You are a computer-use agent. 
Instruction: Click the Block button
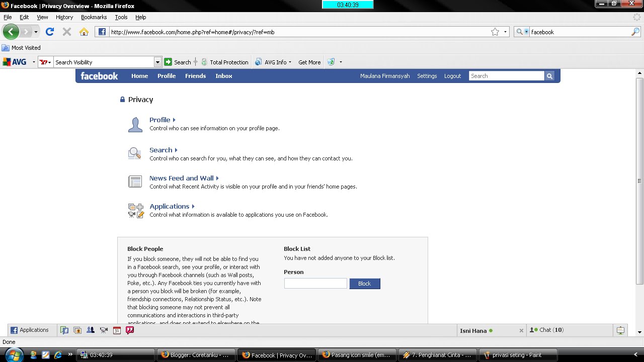coord(365,284)
